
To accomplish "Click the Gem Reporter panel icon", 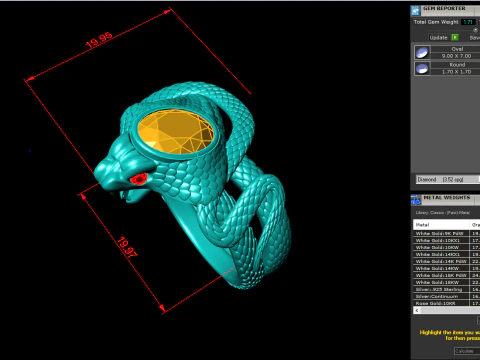I will tap(415, 11).
